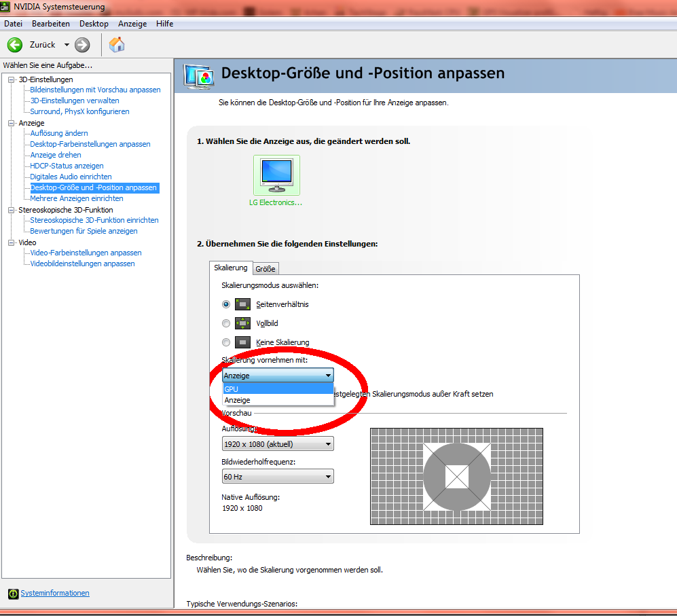The height and width of the screenshot is (616, 677).
Task: Open the Hilfe menu
Action: (164, 24)
